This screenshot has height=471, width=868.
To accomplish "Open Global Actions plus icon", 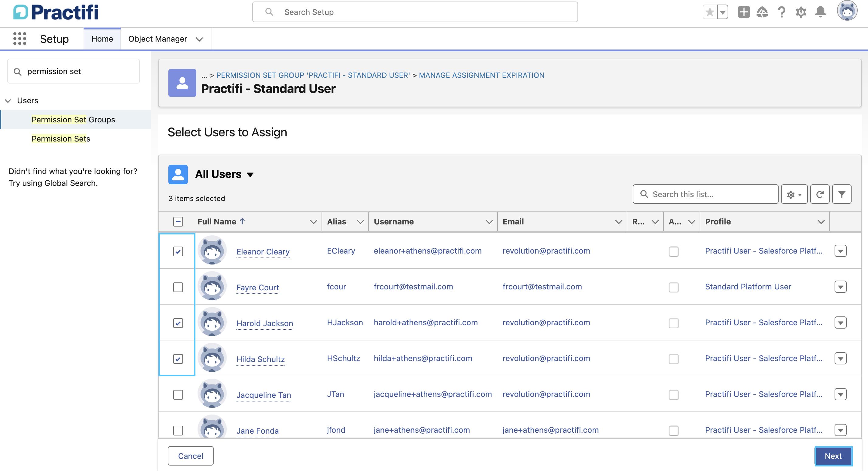I will [x=744, y=12].
